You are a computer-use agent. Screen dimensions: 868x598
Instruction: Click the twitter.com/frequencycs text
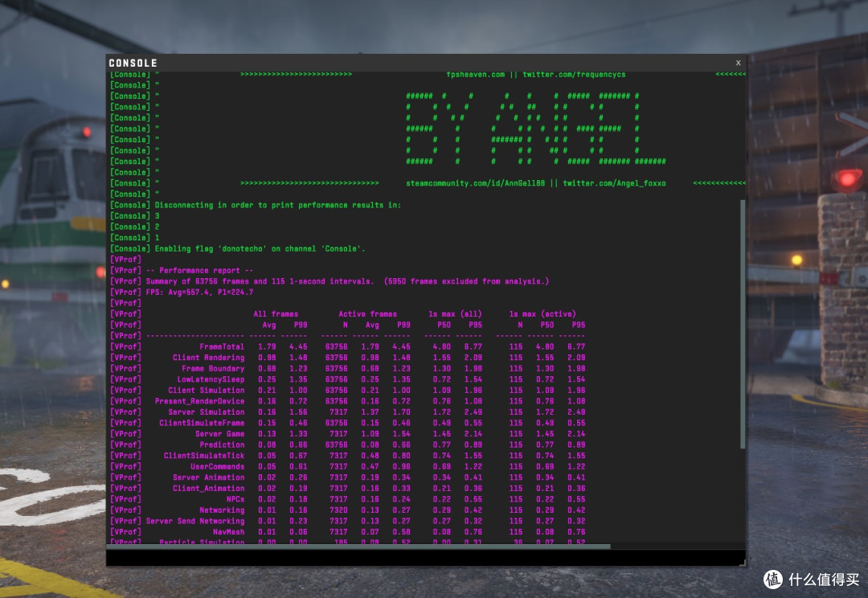click(574, 74)
